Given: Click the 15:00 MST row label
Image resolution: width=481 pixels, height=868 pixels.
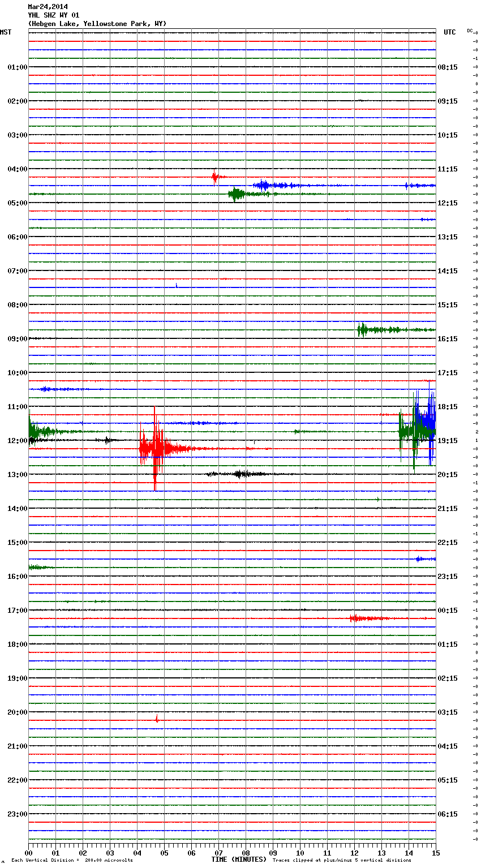Looking at the screenshot, I should tap(18, 543).
